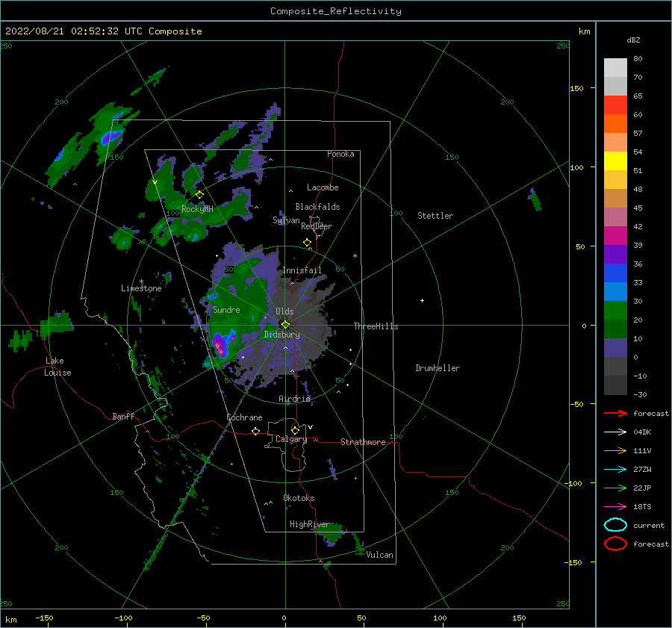Click the cyan current ellipse in legend

[x=615, y=525]
